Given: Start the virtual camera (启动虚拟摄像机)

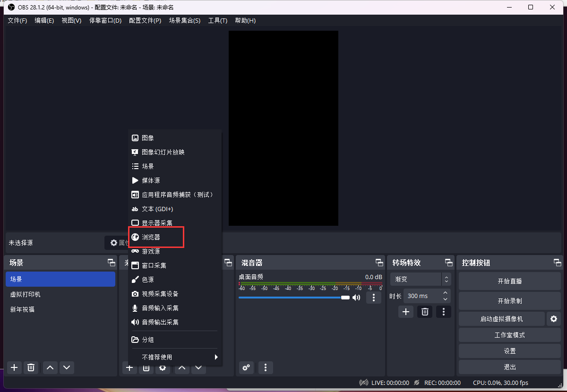Looking at the screenshot, I should 501,319.
